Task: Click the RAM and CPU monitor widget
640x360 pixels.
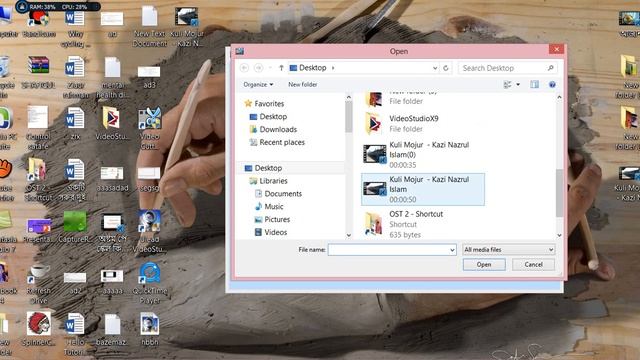Action: pos(58,7)
